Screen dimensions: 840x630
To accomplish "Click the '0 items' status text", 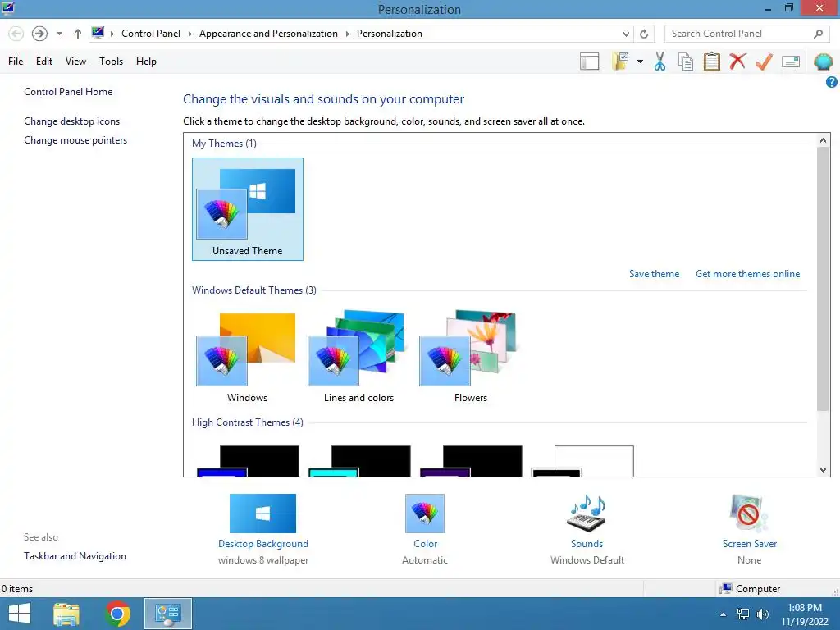I will tap(17, 589).
